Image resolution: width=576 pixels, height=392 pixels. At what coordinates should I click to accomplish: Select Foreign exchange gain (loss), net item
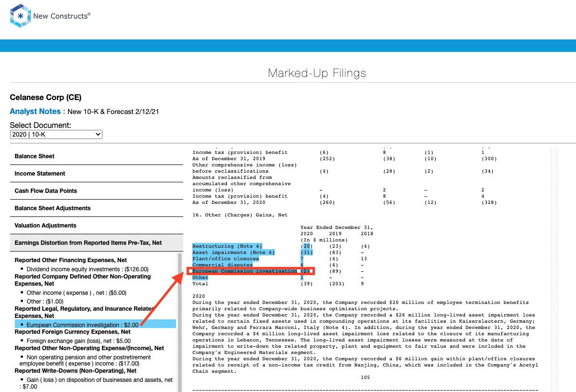[x=79, y=341]
